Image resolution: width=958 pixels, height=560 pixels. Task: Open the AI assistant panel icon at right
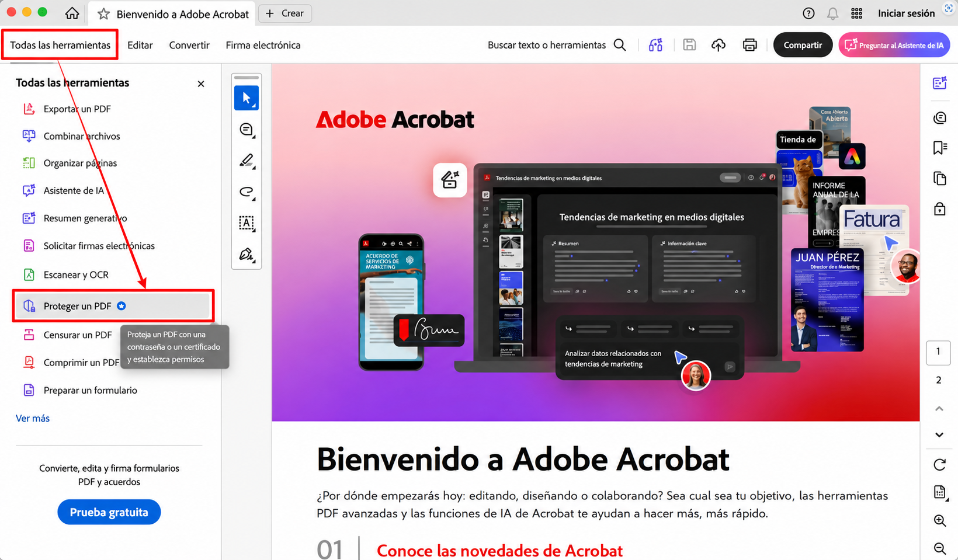pos(939,83)
